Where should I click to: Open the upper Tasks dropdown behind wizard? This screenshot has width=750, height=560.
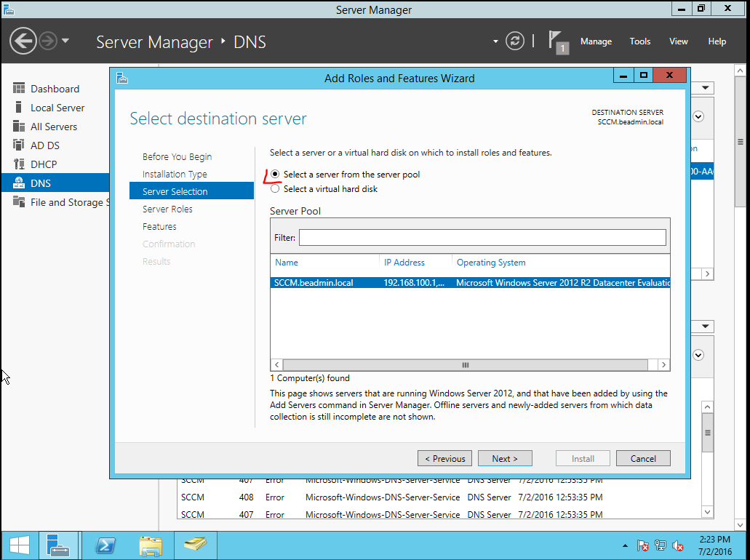point(705,87)
